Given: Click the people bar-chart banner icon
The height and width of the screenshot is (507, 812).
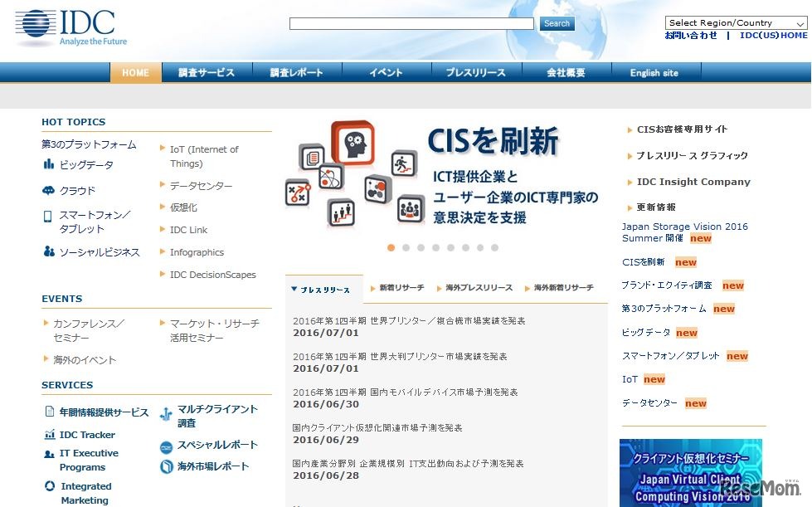Looking at the screenshot, I should pyautogui.click(x=341, y=212).
